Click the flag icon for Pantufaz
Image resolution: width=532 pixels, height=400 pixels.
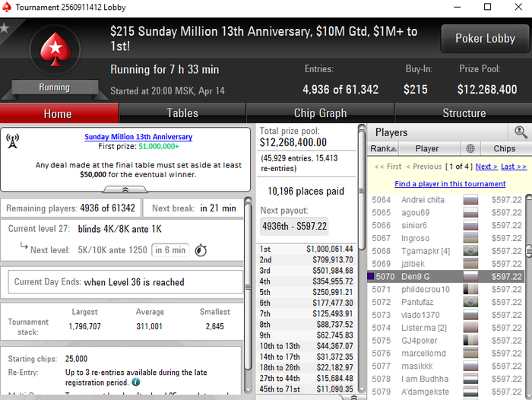(x=470, y=302)
